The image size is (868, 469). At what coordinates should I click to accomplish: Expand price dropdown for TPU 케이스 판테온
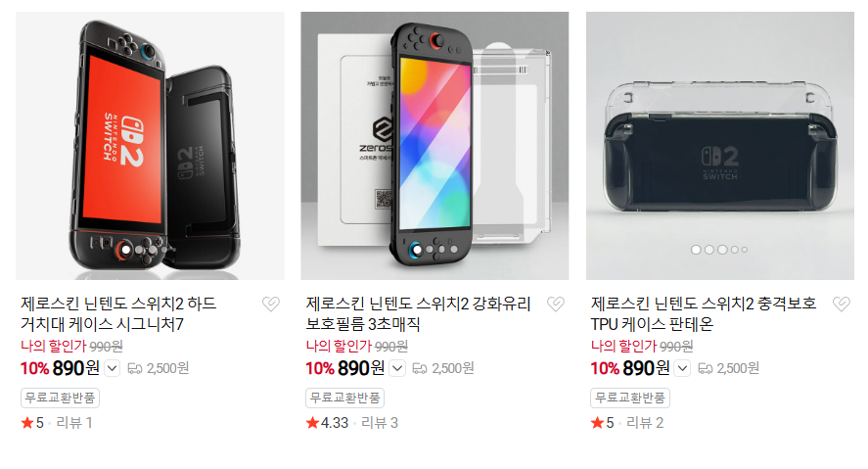pyautogui.click(x=682, y=368)
